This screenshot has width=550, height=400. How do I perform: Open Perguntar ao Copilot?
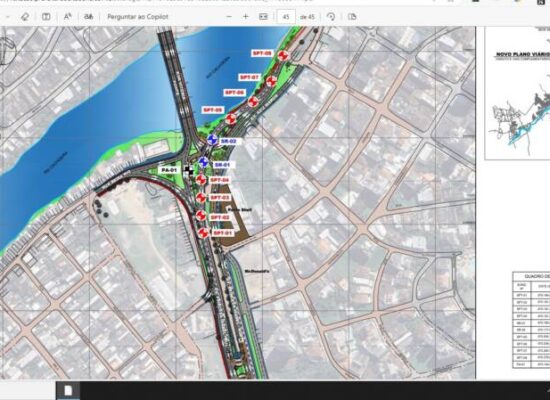point(138,16)
